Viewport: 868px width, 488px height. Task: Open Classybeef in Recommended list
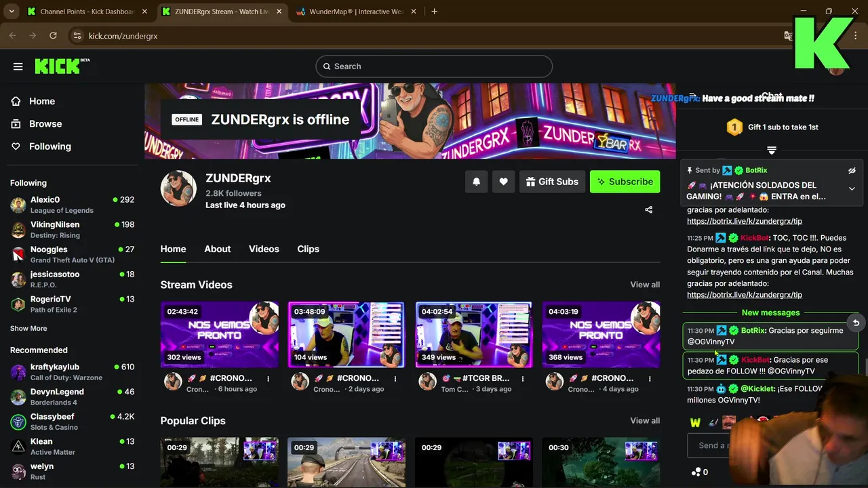72,422
